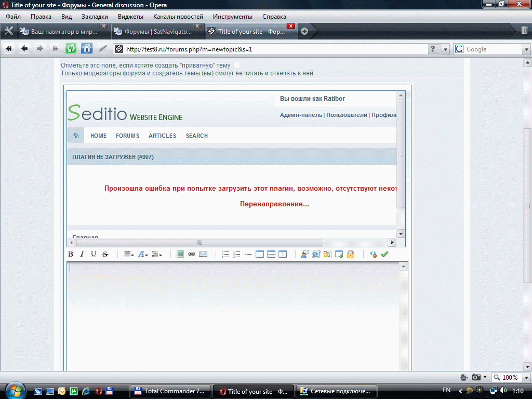532x399 pixels.
Task: Apply italic formatting in the editor
Action: pyautogui.click(x=82, y=254)
